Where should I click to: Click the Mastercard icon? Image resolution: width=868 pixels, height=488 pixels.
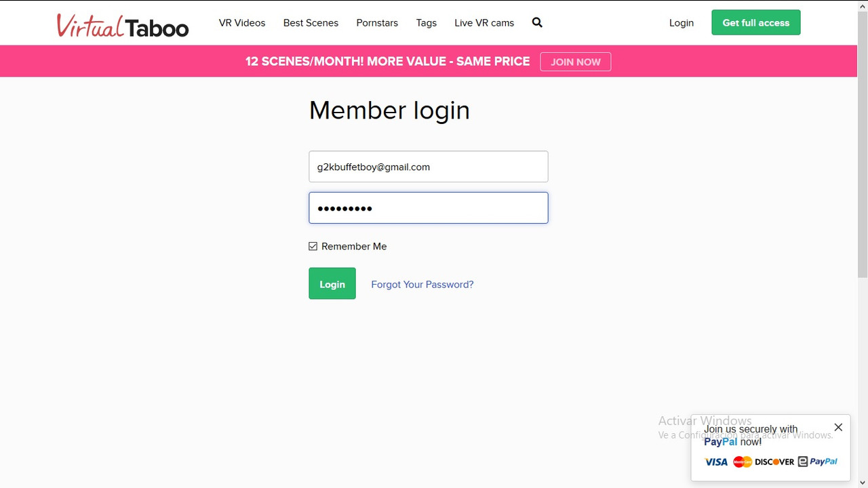click(743, 462)
